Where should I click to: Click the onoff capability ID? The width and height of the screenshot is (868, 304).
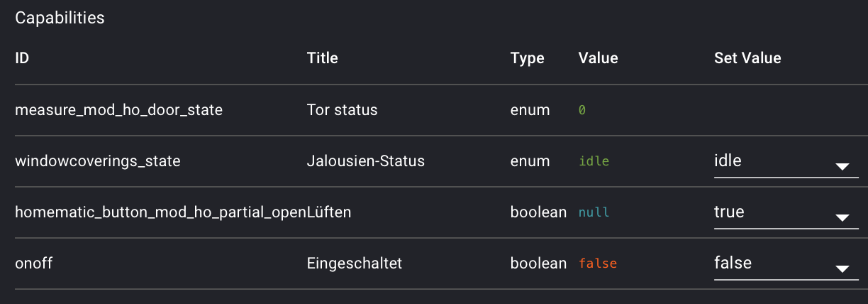pyautogui.click(x=34, y=264)
